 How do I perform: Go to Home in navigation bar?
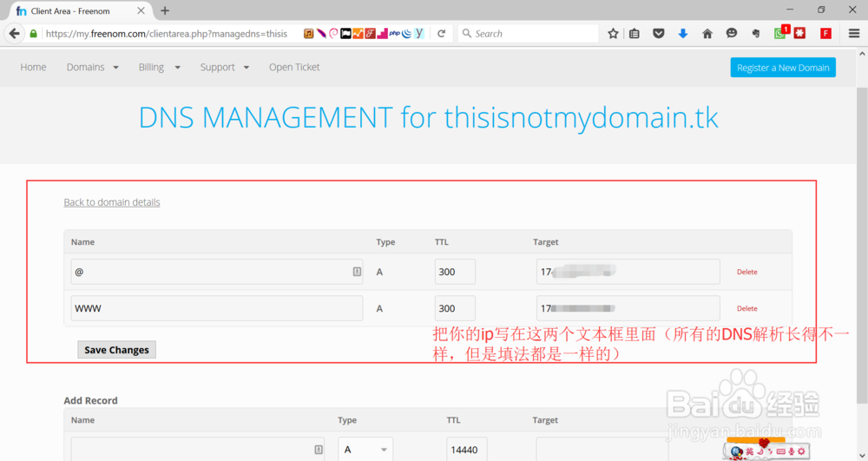click(33, 67)
